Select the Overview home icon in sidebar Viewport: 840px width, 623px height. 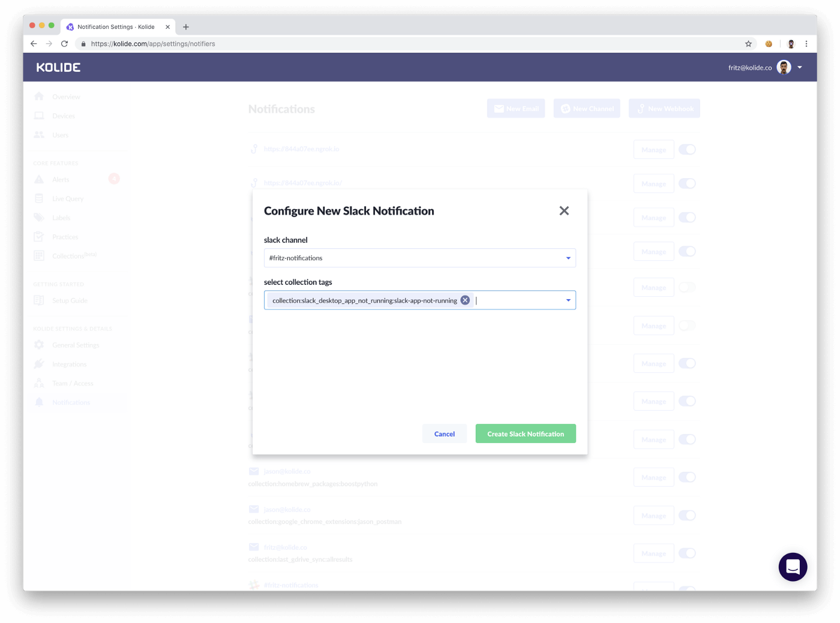(x=38, y=96)
